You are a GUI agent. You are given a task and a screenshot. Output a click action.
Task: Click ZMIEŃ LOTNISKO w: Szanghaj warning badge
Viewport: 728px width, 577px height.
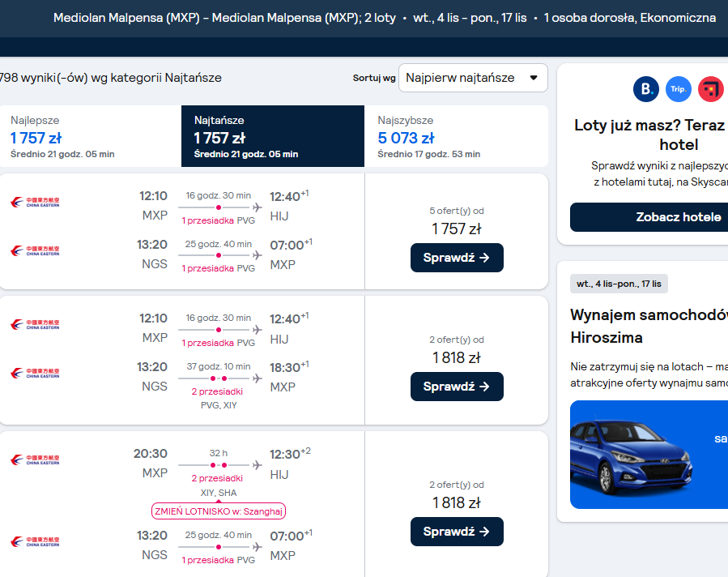(x=219, y=511)
